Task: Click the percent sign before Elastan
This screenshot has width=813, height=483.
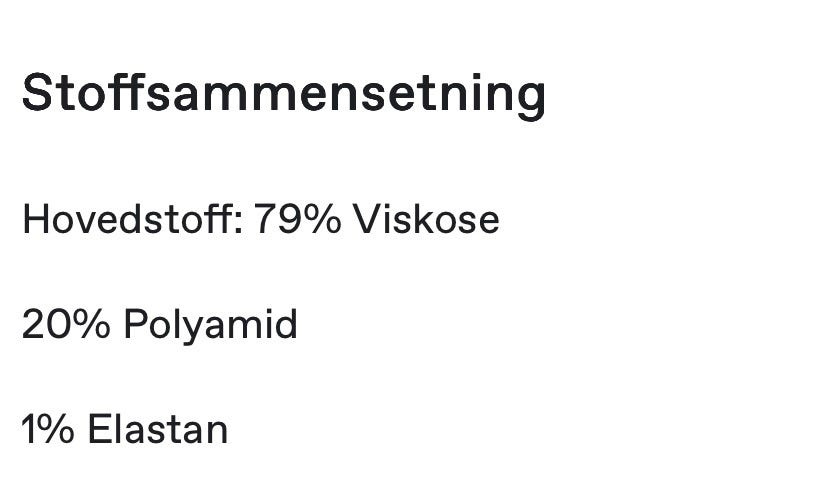Action: coord(54,429)
